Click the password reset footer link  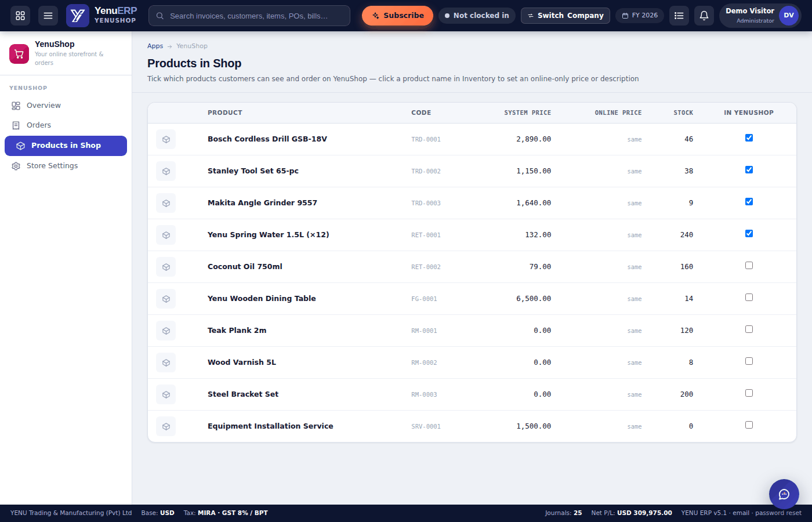[778, 513]
